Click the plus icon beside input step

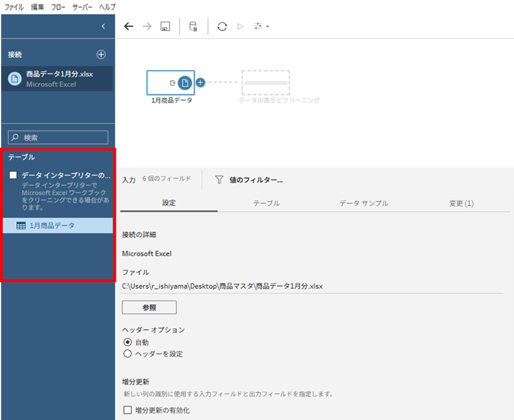200,83
